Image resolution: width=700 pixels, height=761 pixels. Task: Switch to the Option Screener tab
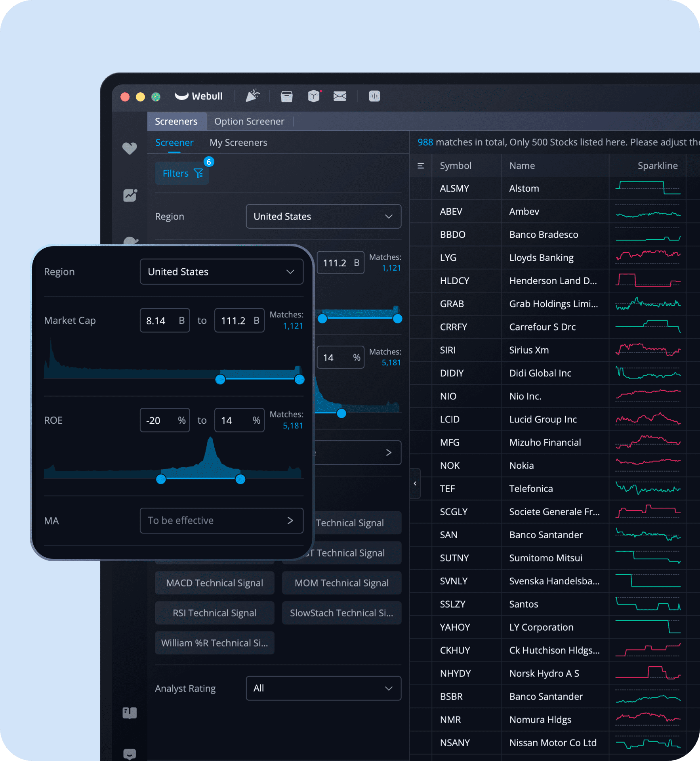pyautogui.click(x=249, y=121)
